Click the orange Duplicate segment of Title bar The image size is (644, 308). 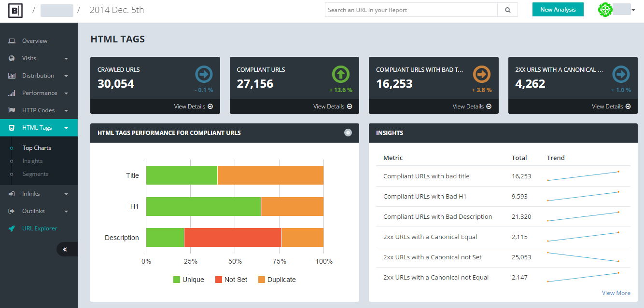pyautogui.click(x=270, y=175)
